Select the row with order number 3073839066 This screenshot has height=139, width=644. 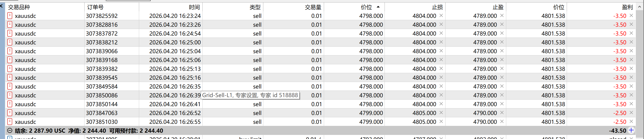(102, 51)
